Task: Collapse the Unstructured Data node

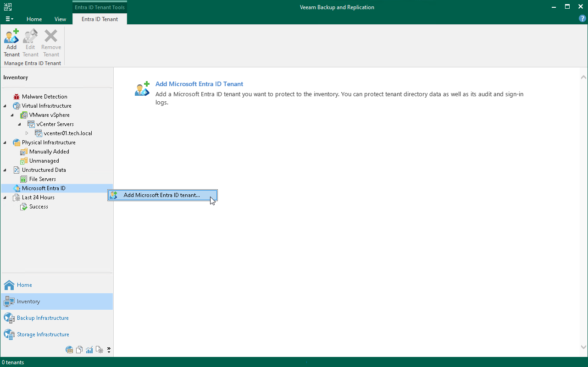Action: click(x=5, y=170)
